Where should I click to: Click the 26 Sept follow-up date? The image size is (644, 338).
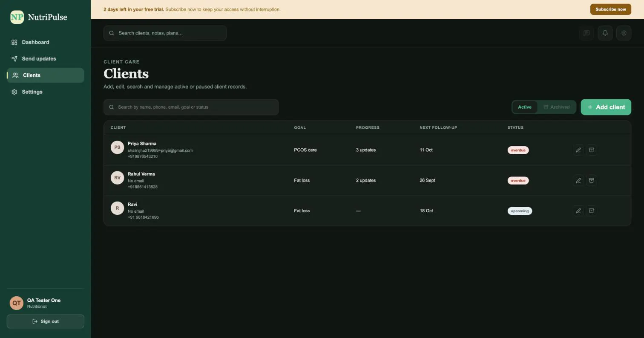click(x=427, y=180)
